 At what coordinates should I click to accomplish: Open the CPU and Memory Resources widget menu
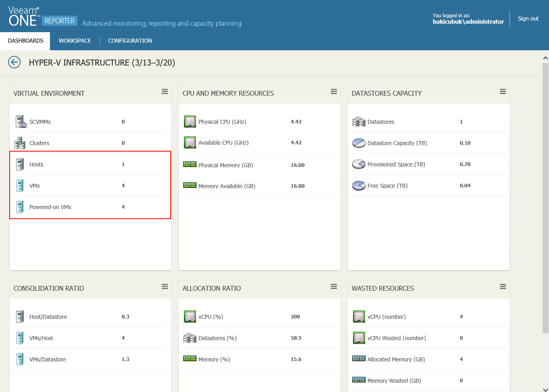point(334,92)
